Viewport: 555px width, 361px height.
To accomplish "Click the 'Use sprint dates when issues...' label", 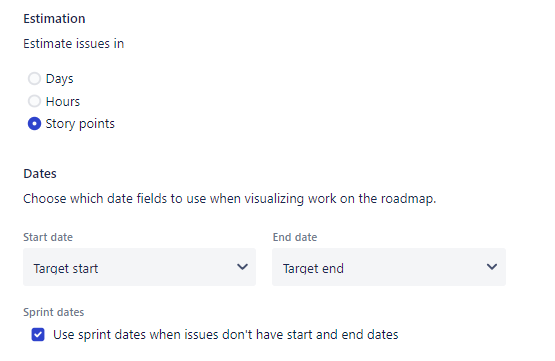I will [x=226, y=335].
